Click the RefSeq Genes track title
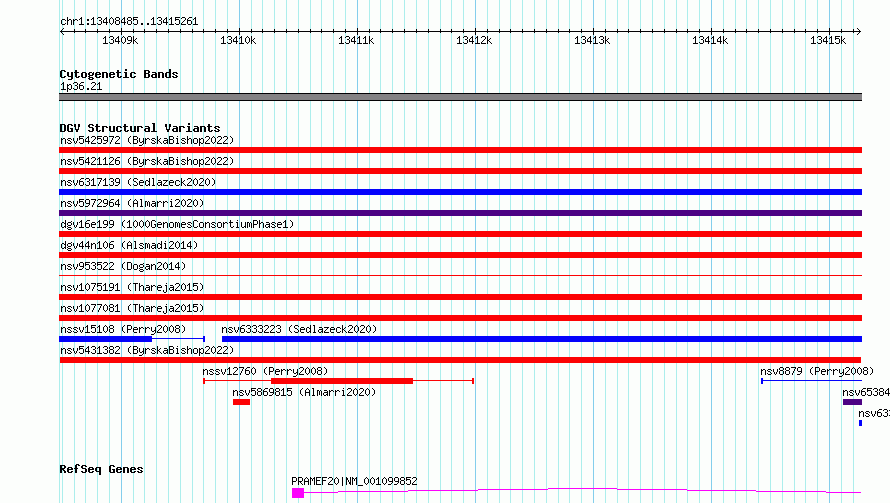 pyautogui.click(x=101, y=470)
